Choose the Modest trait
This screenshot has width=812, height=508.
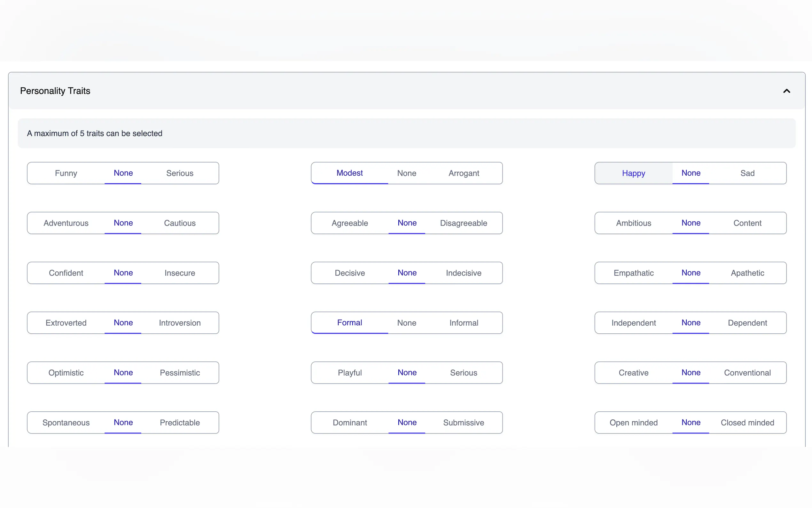pyautogui.click(x=349, y=173)
